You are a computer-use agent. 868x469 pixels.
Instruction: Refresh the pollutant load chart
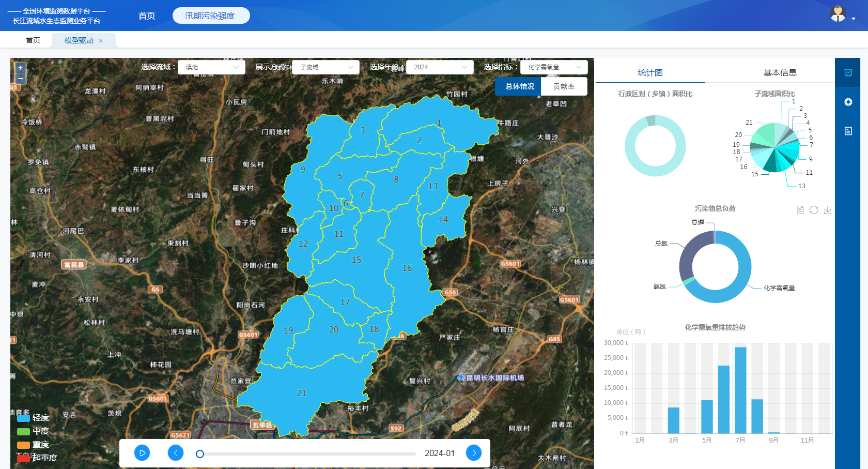click(814, 210)
